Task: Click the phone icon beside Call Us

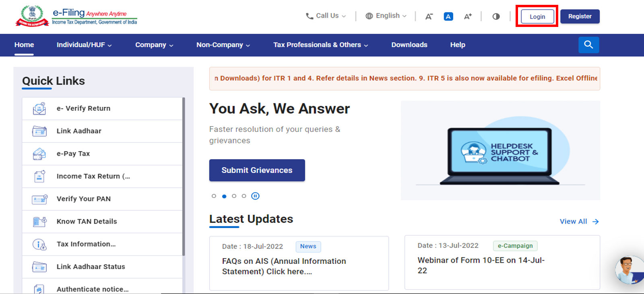Action: (x=310, y=16)
